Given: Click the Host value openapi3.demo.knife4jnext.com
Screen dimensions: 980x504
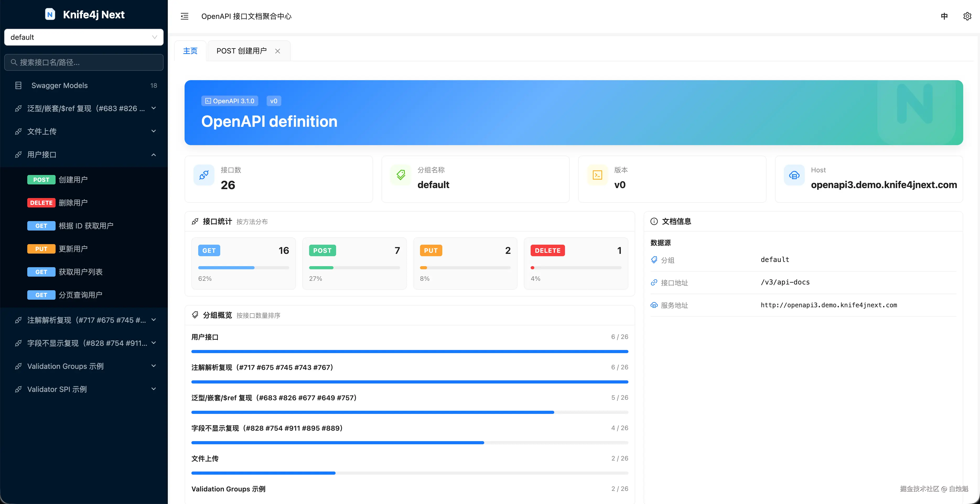Looking at the screenshot, I should coord(884,185).
